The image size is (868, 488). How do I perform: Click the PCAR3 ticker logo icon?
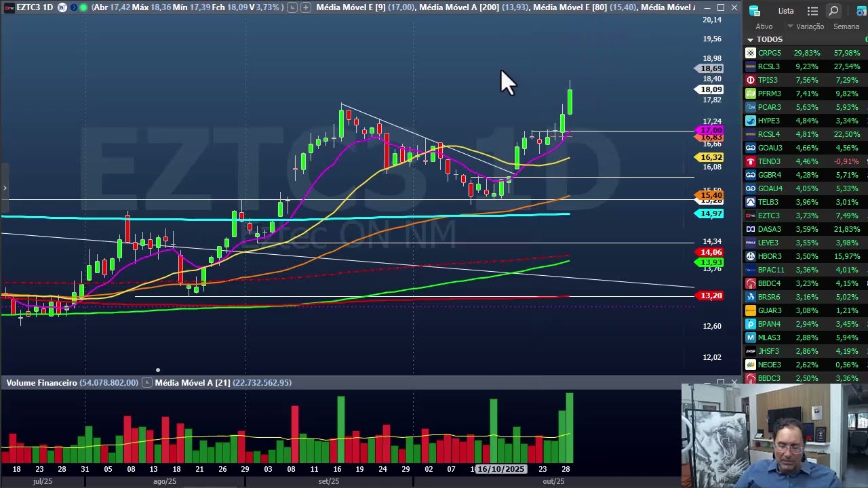click(751, 107)
